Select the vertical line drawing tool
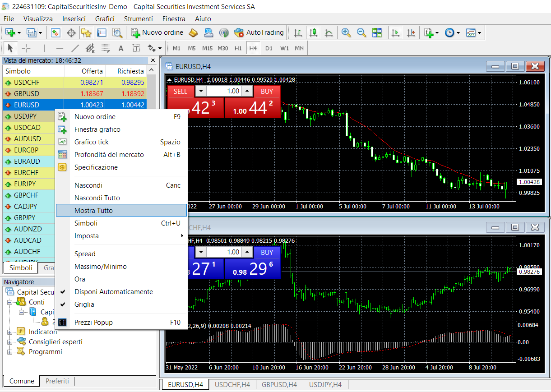 point(44,48)
